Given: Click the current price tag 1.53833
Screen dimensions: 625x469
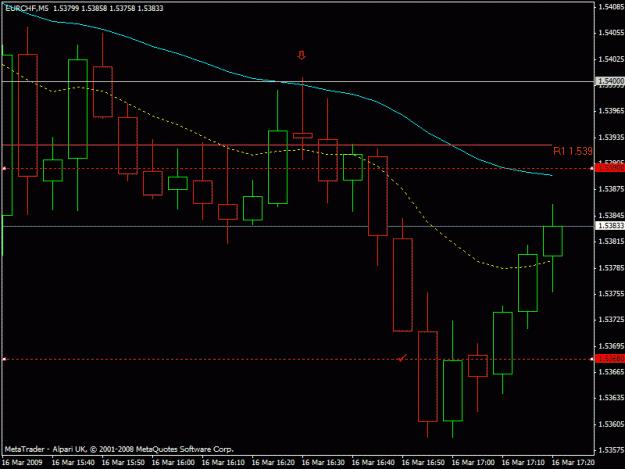Looking at the screenshot, I should (x=610, y=226).
